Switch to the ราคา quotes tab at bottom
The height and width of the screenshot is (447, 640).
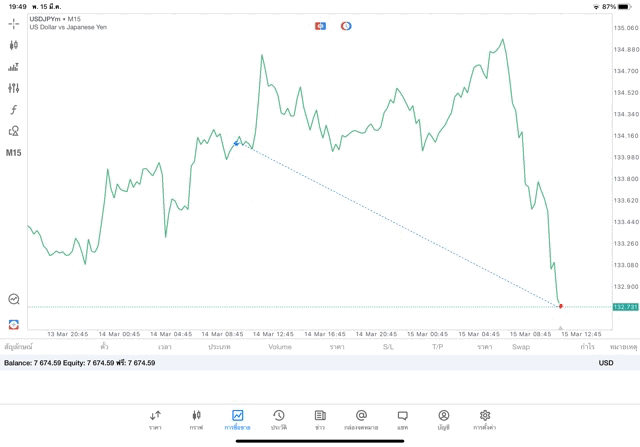155,420
